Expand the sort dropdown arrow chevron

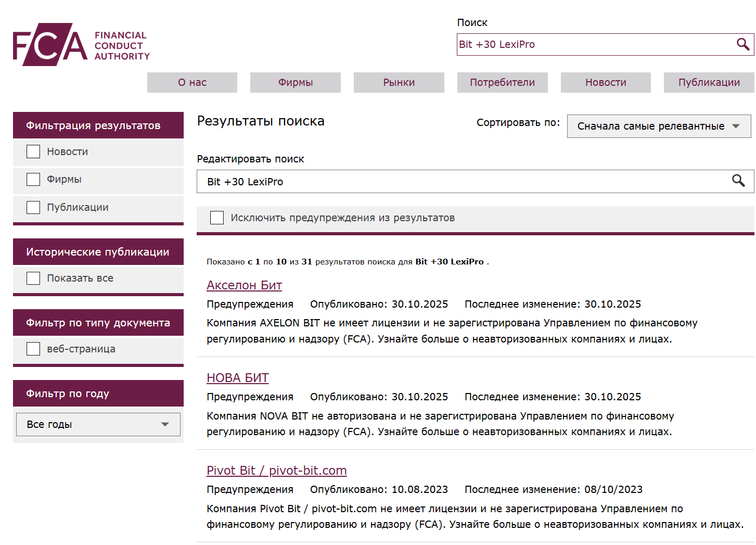pyautogui.click(x=736, y=126)
